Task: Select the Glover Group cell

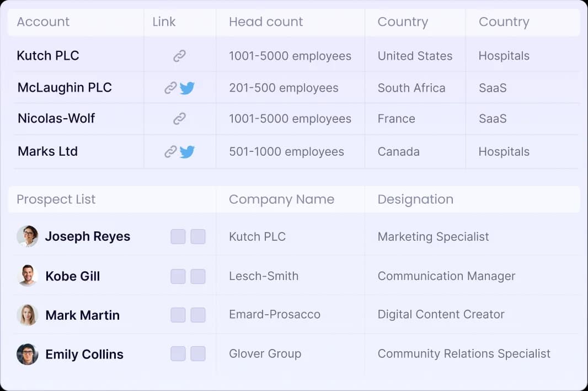Action: click(x=265, y=353)
